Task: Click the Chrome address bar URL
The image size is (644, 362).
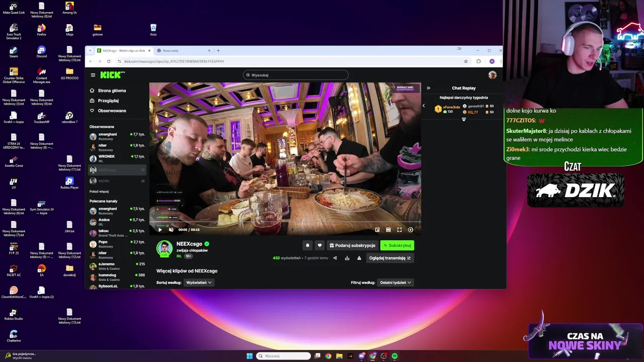Action: (174, 61)
